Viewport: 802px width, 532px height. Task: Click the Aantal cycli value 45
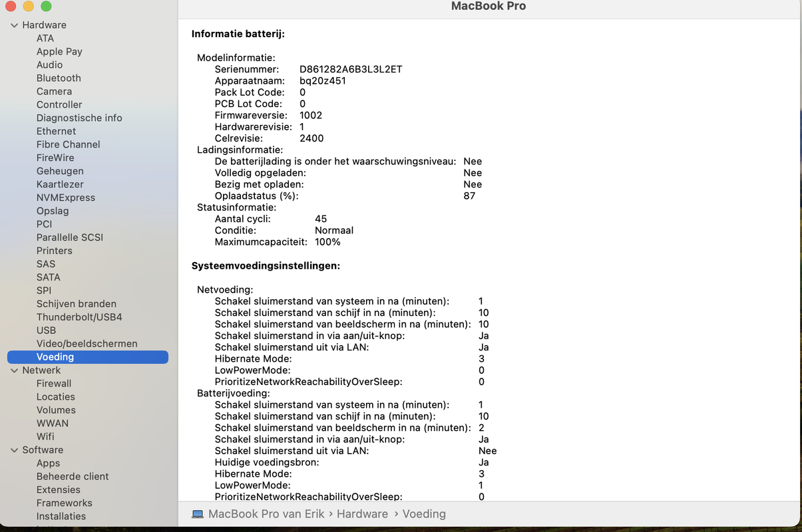coord(321,219)
